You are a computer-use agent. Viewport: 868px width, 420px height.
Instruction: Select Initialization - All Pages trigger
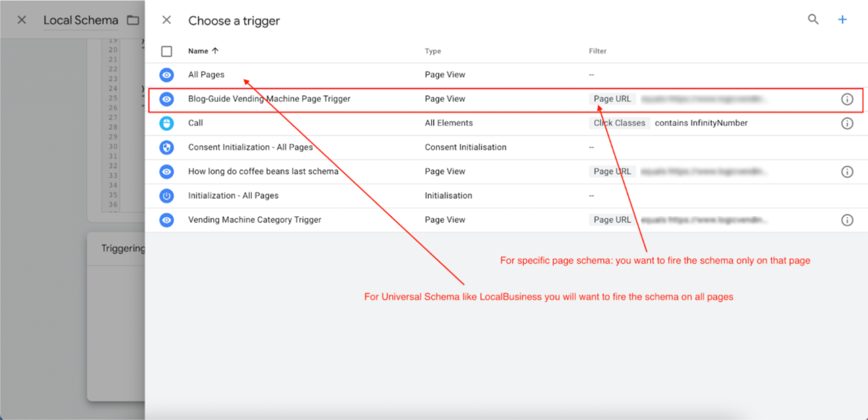(233, 196)
